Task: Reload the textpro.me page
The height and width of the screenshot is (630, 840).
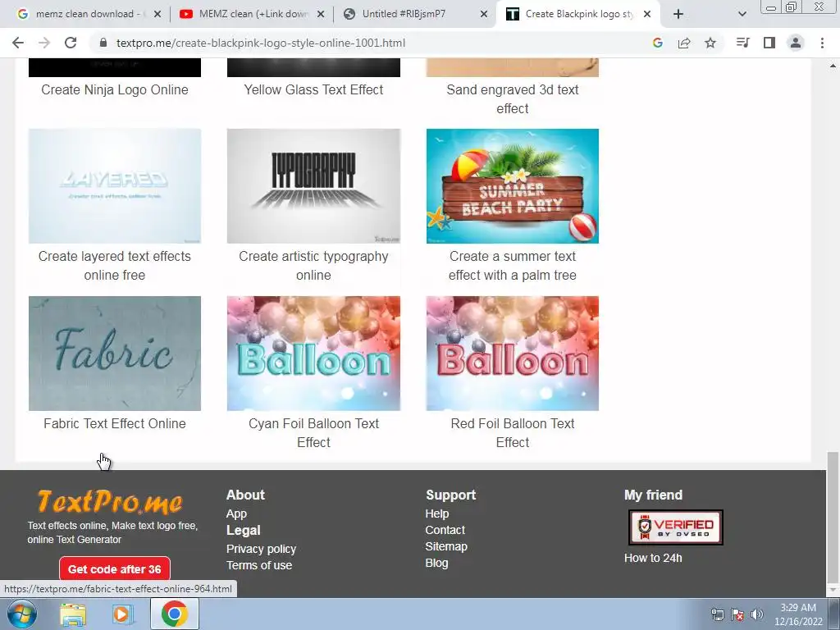Action: coord(71,43)
